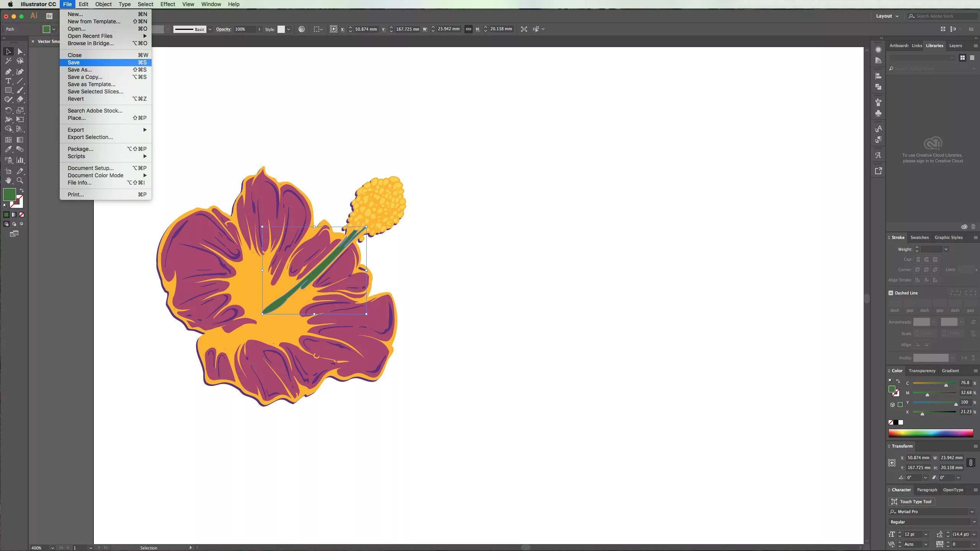Click Save As in File menu

[80, 70]
